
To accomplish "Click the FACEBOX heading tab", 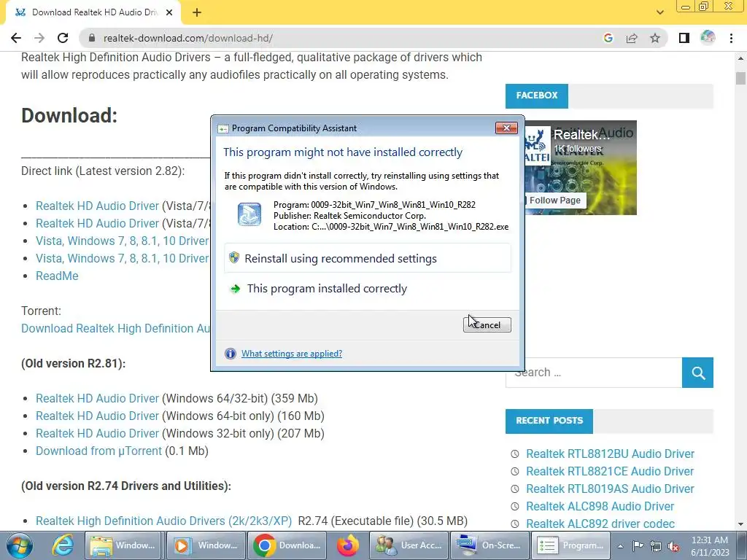I will click(536, 96).
